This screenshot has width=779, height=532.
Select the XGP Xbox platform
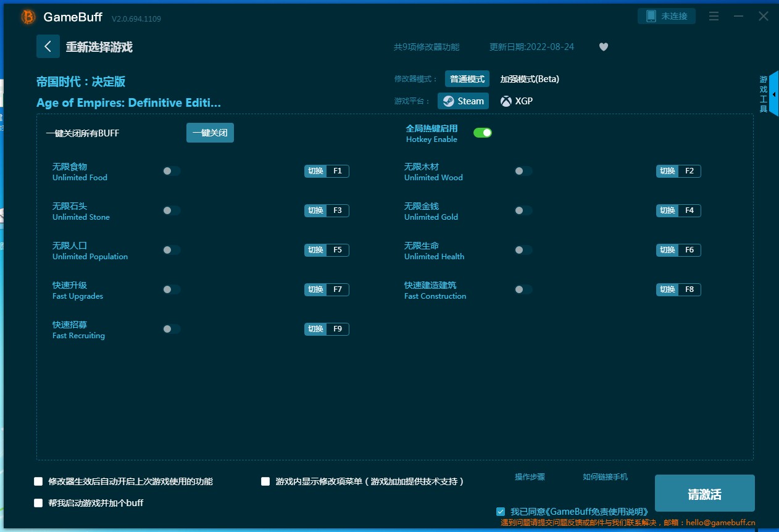coord(517,101)
